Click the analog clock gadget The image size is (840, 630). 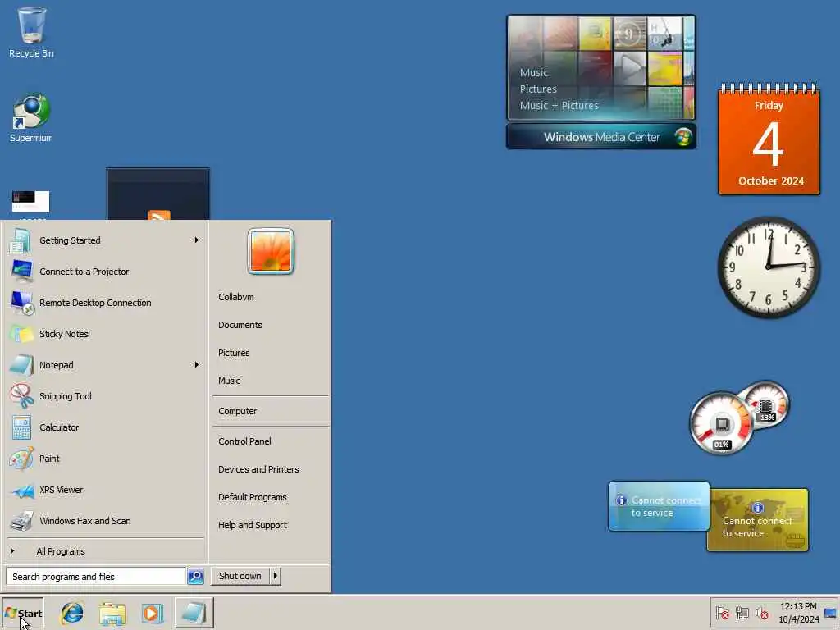(768, 267)
